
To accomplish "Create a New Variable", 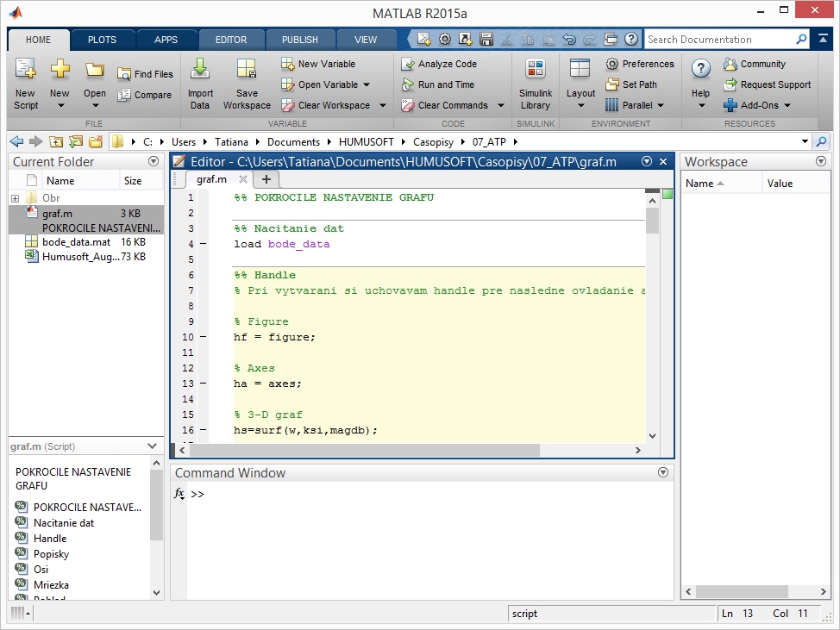I will [x=318, y=64].
